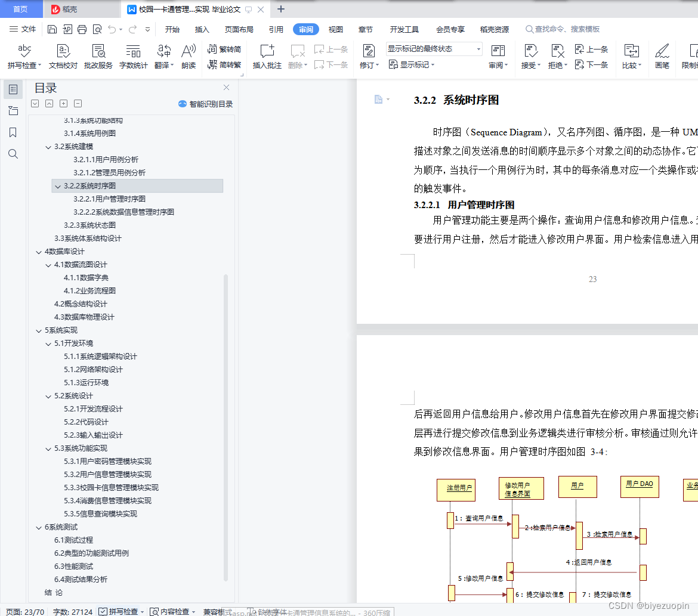Open the outline pane icon in left sidebar
Image resolution: width=698 pixels, height=616 pixels.
pyautogui.click(x=13, y=89)
